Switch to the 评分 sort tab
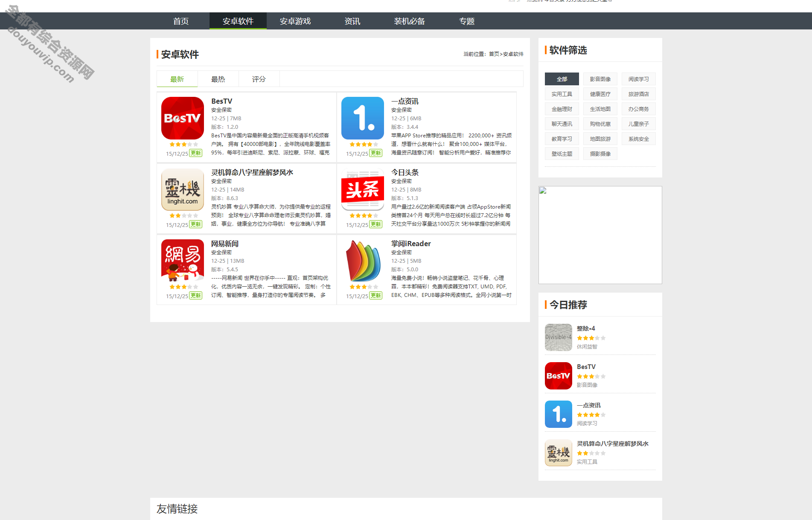This screenshot has height=520, width=812. pyautogui.click(x=259, y=79)
